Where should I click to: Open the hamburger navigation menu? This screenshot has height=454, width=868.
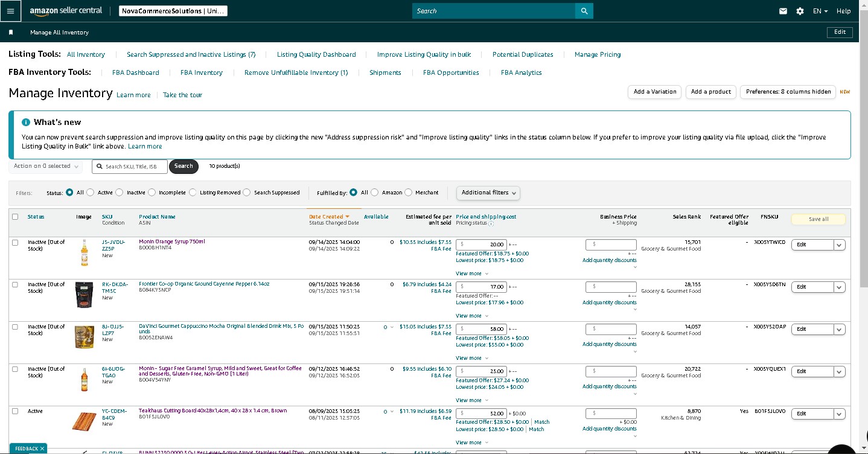click(x=10, y=11)
